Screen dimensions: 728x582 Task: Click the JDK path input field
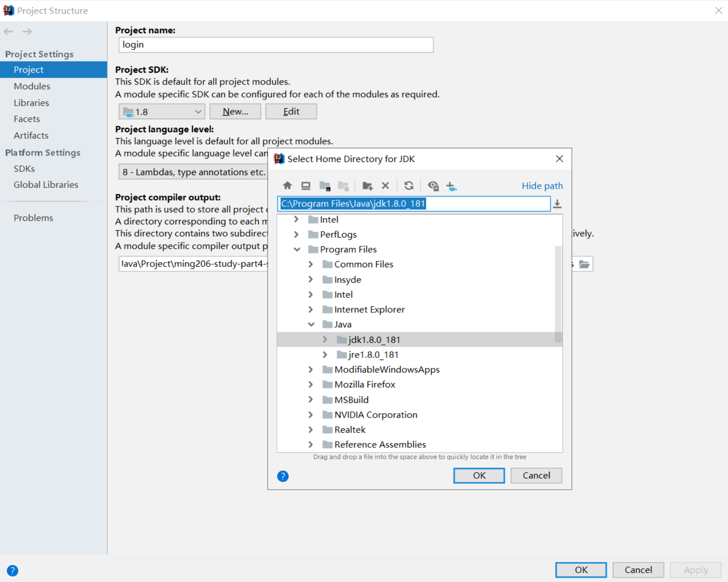[x=414, y=204]
